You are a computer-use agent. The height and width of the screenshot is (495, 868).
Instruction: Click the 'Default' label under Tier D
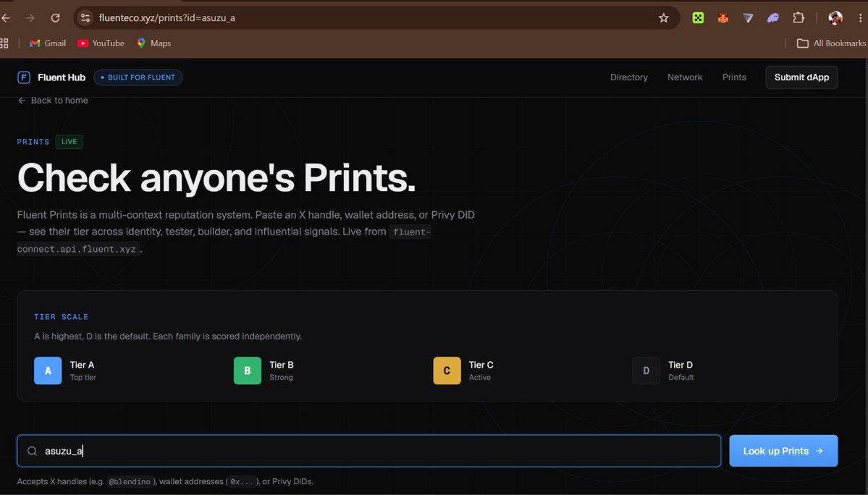681,377
